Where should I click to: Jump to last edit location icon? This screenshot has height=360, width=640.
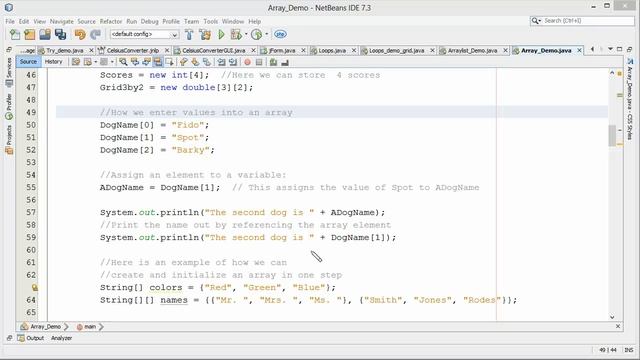coord(76,62)
